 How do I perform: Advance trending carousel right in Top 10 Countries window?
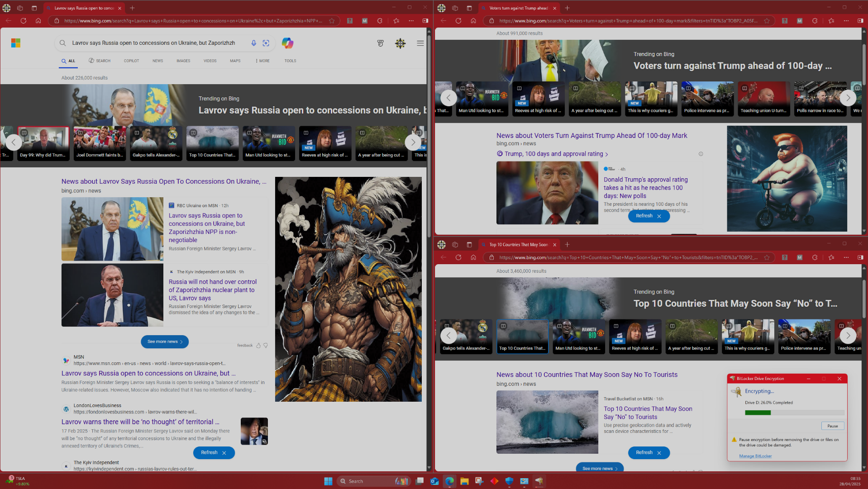(848, 335)
